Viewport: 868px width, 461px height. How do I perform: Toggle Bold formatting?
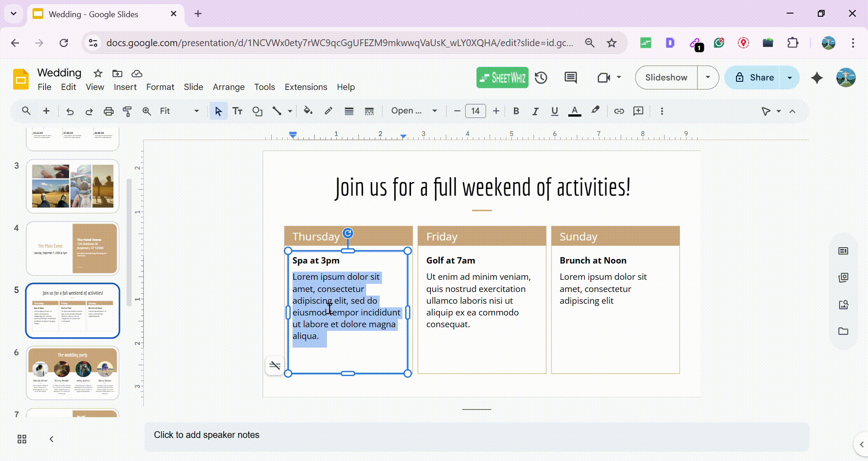516,111
